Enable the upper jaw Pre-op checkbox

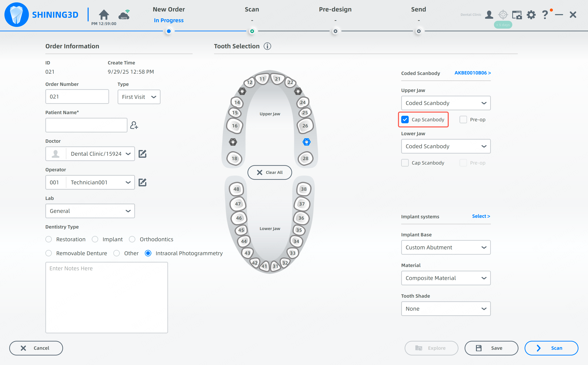[463, 120]
